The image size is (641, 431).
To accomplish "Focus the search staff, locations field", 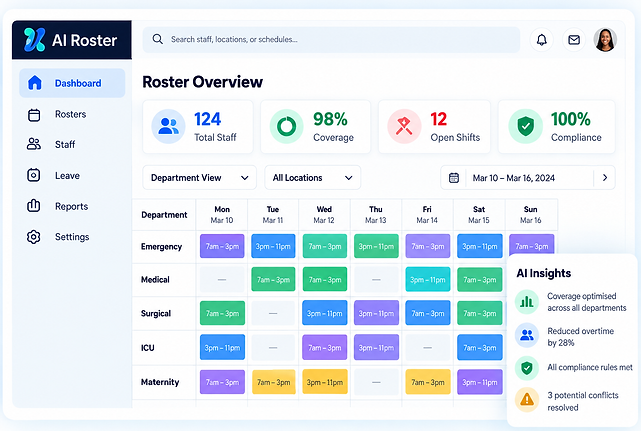I will 331,40.
